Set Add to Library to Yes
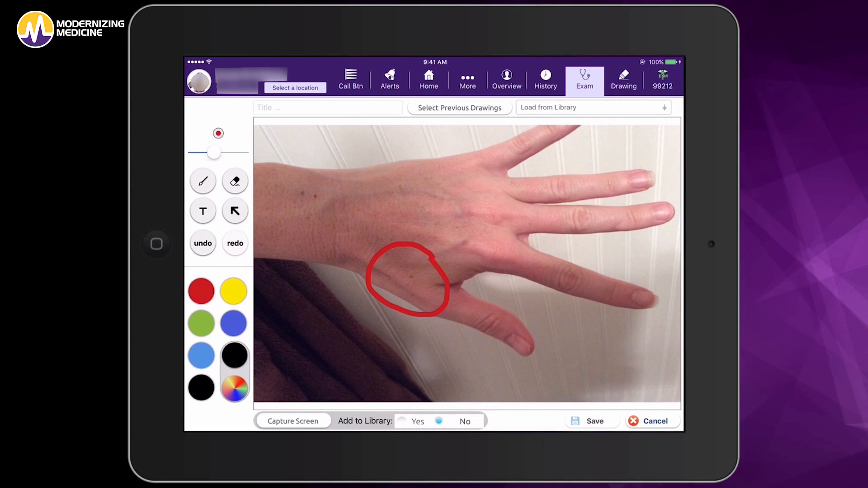Viewport: 868px width, 488px height. coord(402,421)
